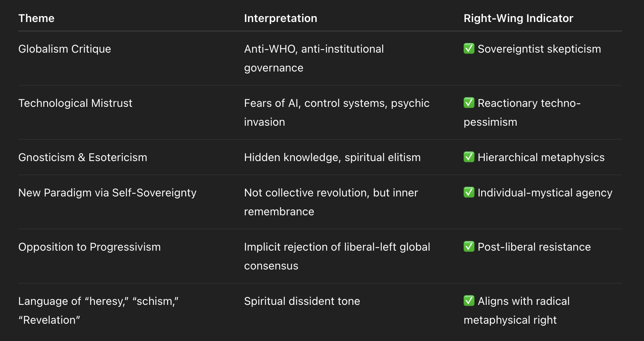Click the Gnosticism & Esotericism cell

click(x=83, y=157)
